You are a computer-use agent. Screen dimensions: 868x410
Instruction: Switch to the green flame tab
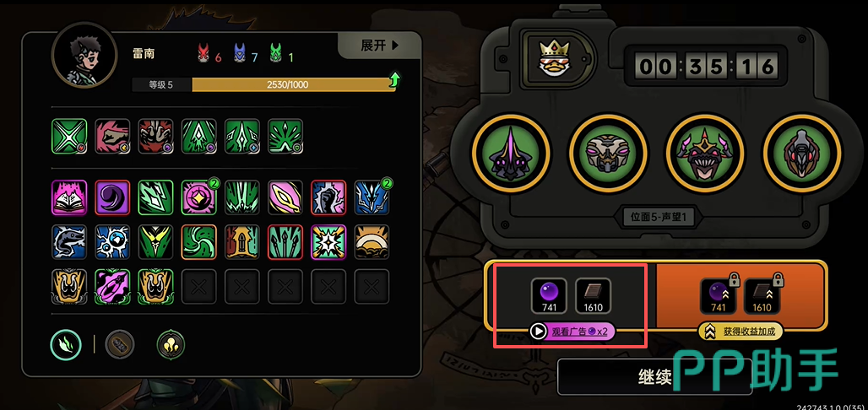tap(67, 344)
